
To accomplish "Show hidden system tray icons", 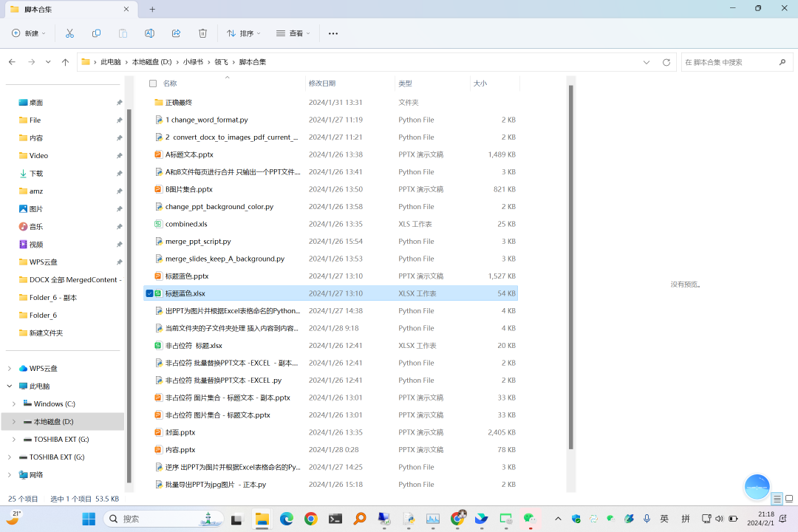I will [558, 519].
